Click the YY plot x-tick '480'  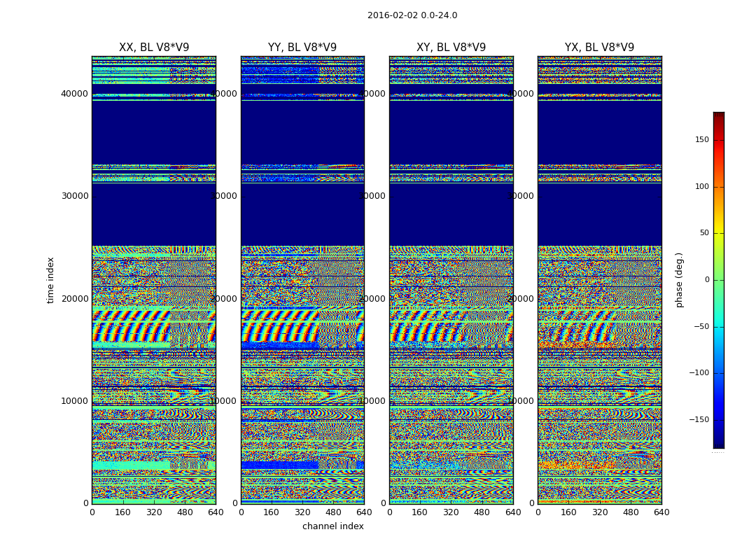[333, 512]
